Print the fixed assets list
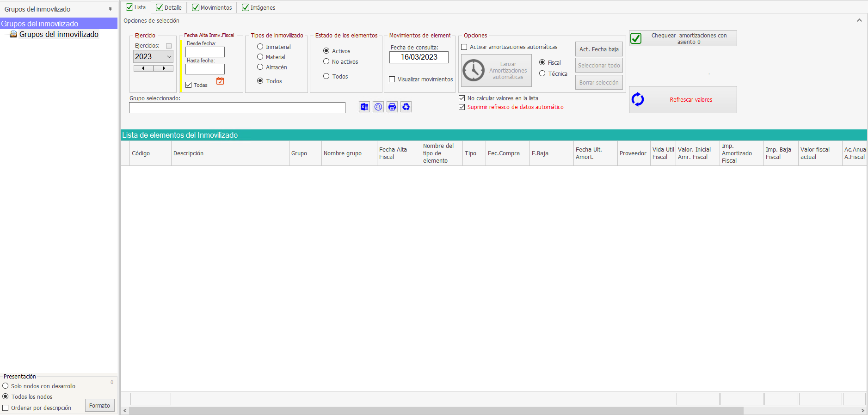868x415 pixels. (x=392, y=107)
